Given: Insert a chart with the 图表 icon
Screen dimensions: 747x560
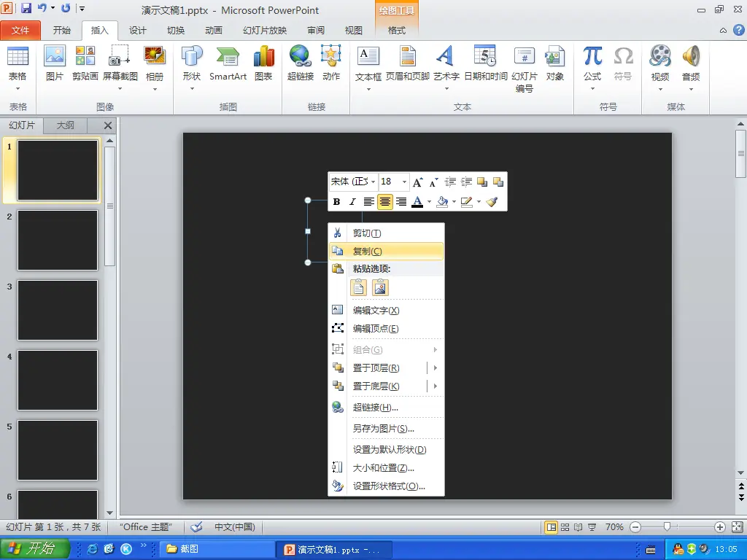Looking at the screenshot, I should [x=263, y=57].
